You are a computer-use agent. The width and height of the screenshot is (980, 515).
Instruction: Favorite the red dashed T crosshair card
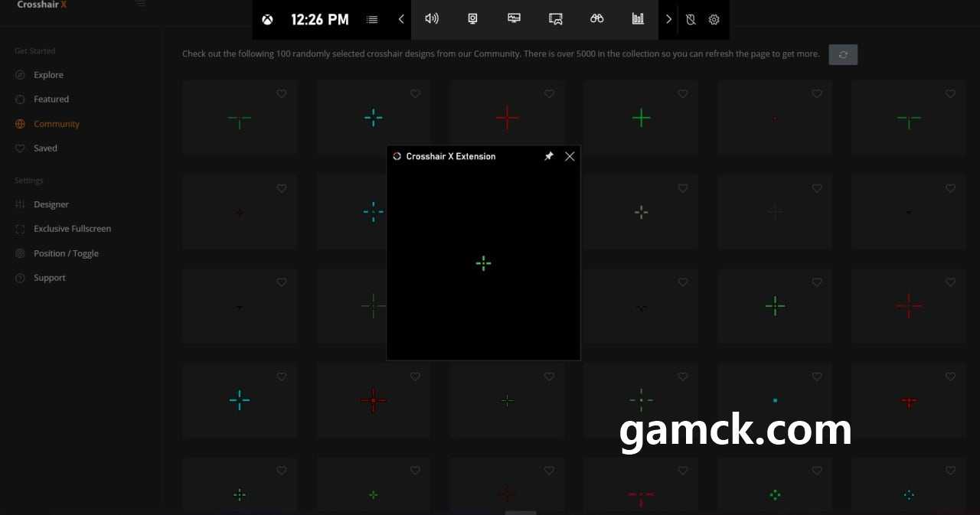coord(683,471)
